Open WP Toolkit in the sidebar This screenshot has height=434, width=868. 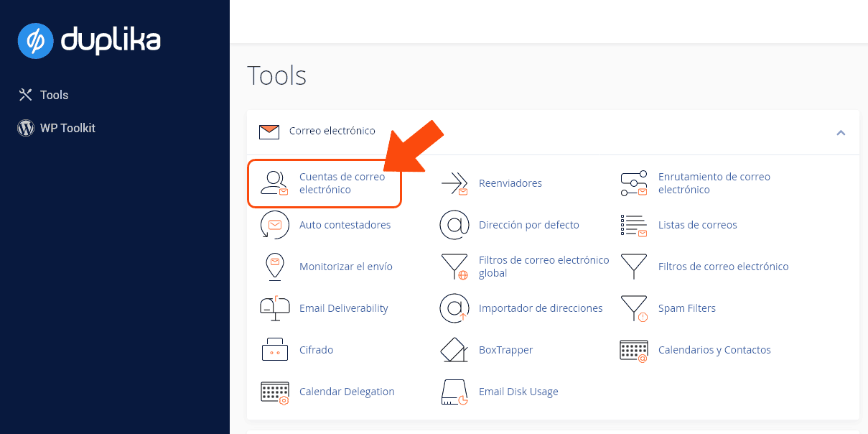pos(67,128)
